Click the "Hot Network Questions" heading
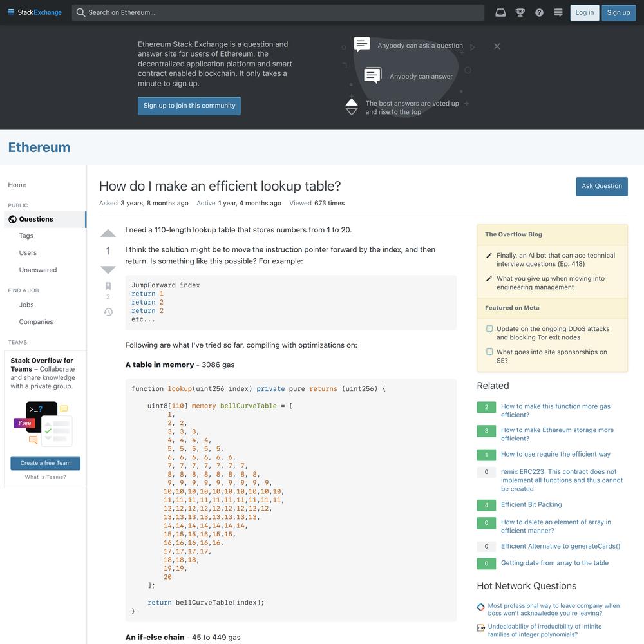 click(x=527, y=586)
